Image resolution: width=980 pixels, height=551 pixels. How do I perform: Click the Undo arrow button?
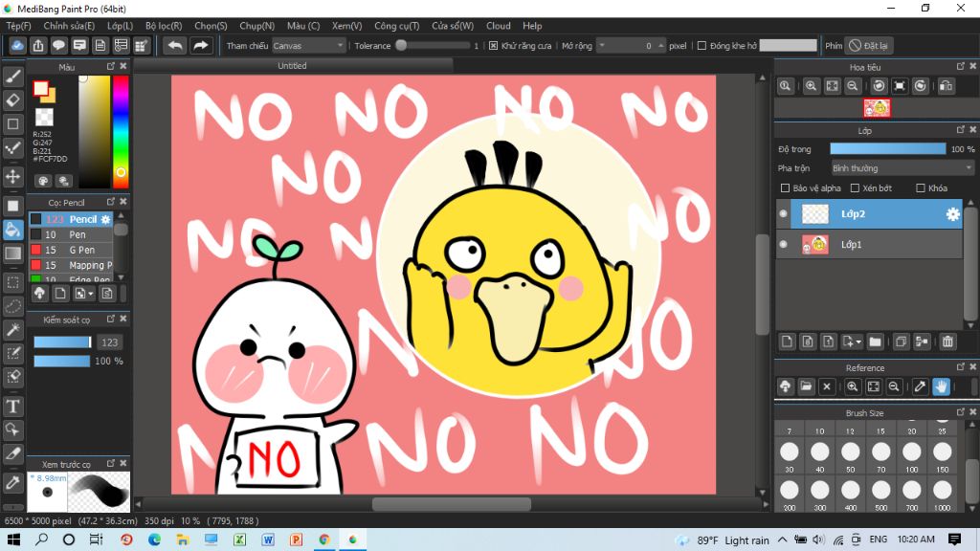tap(175, 46)
